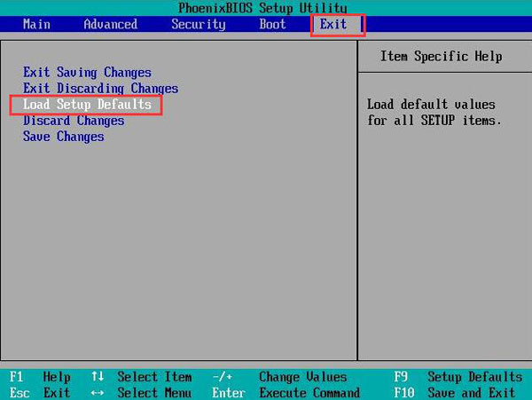Click the highlighted Load Setup Defaults entry
Screen dimensions: 532x400
(x=87, y=105)
